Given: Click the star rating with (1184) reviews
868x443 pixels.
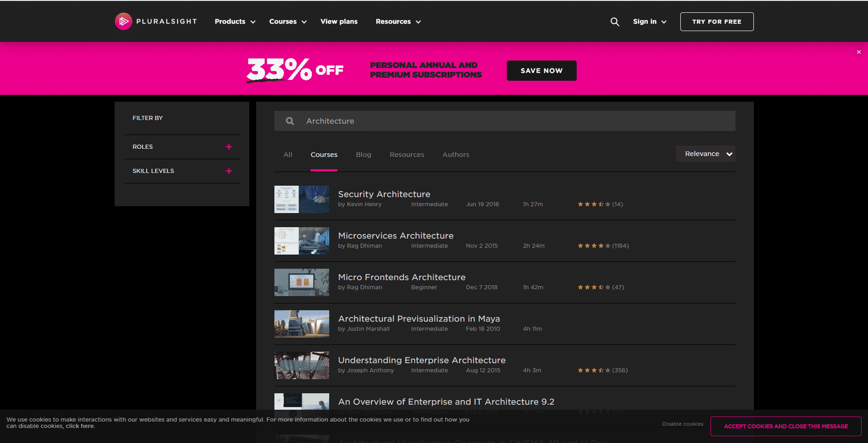Looking at the screenshot, I should 594,246.
